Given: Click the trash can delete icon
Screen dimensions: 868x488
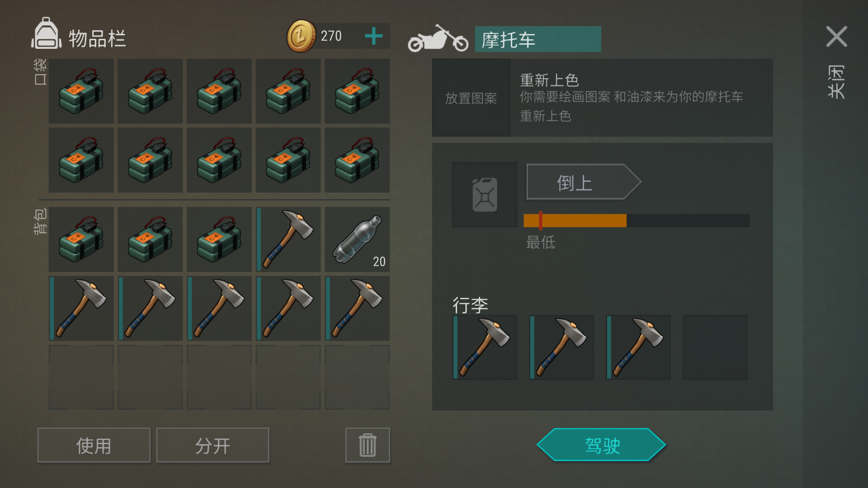Looking at the screenshot, I should (x=368, y=445).
